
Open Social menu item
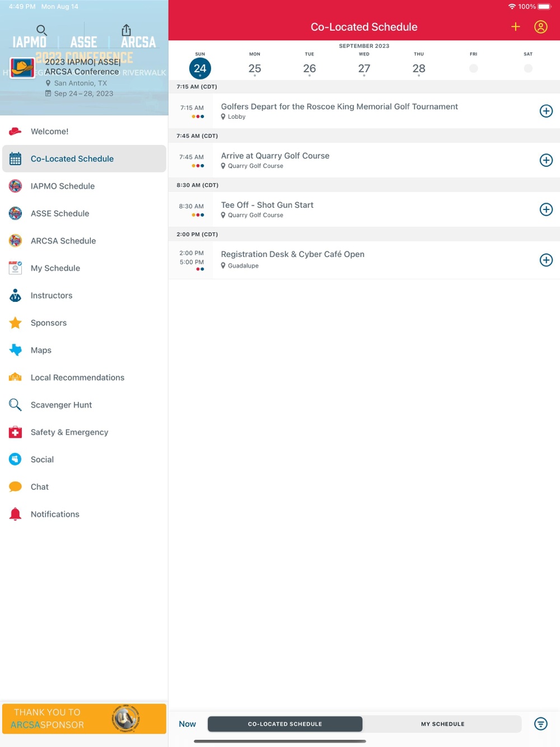point(84,459)
